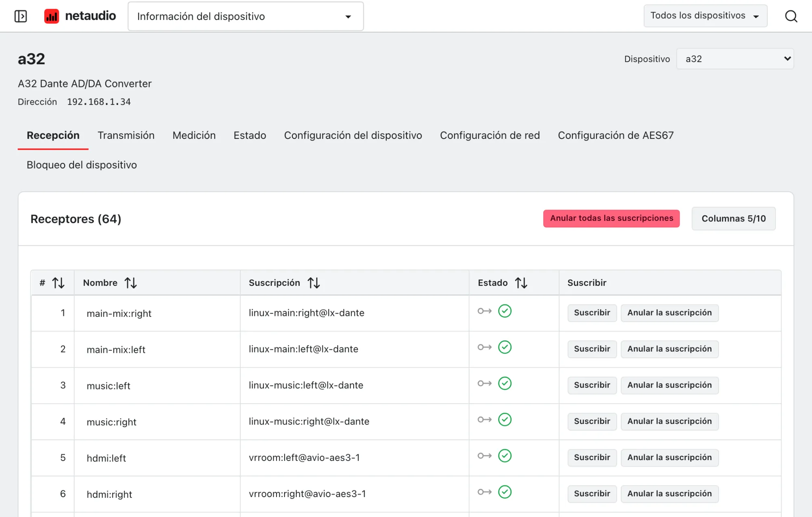Screen dimensions: 812x517
Task: Sort by the # column arrows
Action: 58,283
